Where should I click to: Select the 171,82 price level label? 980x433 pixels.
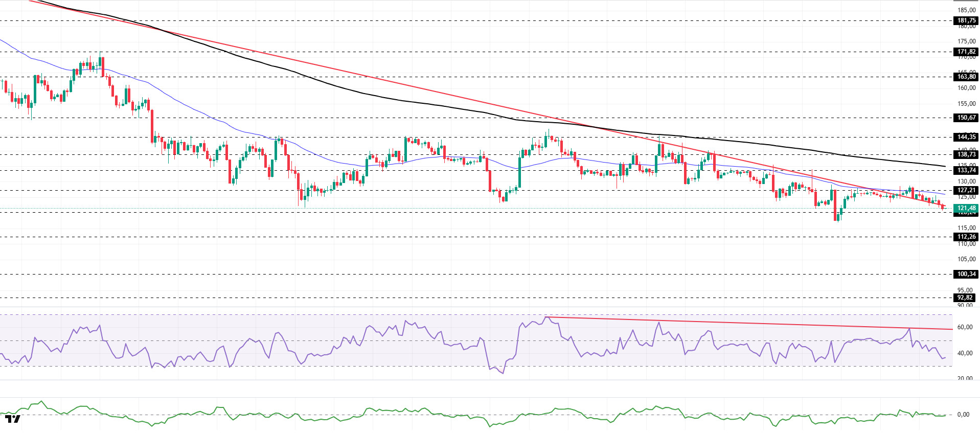(966, 52)
